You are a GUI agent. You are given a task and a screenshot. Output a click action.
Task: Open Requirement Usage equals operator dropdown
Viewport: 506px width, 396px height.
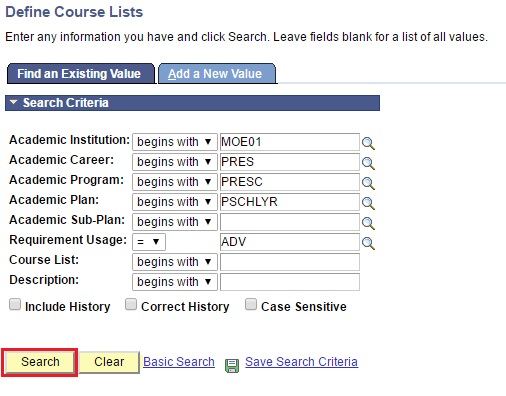pyautogui.click(x=149, y=242)
